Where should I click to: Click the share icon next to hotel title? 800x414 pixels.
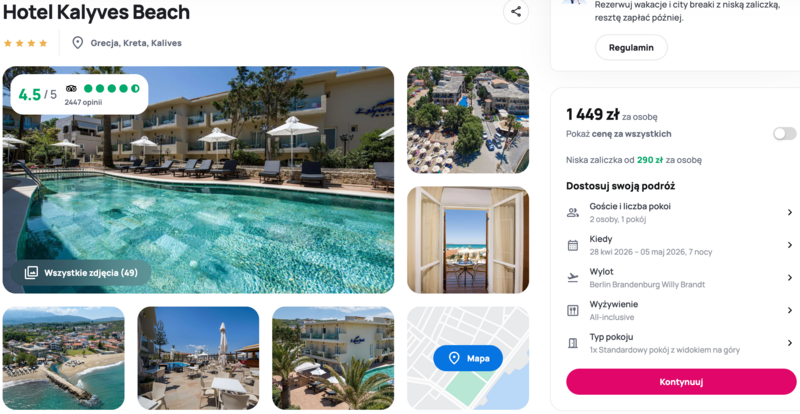(x=516, y=12)
